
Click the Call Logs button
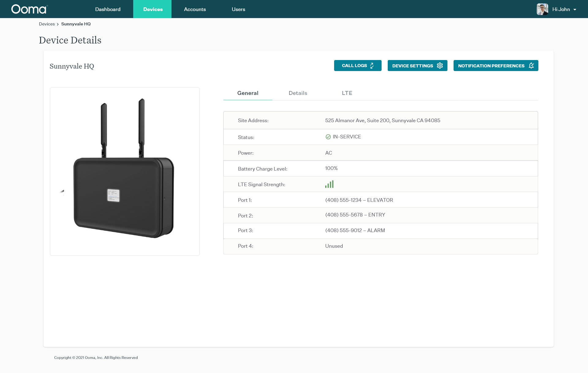[x=354, y=66]
